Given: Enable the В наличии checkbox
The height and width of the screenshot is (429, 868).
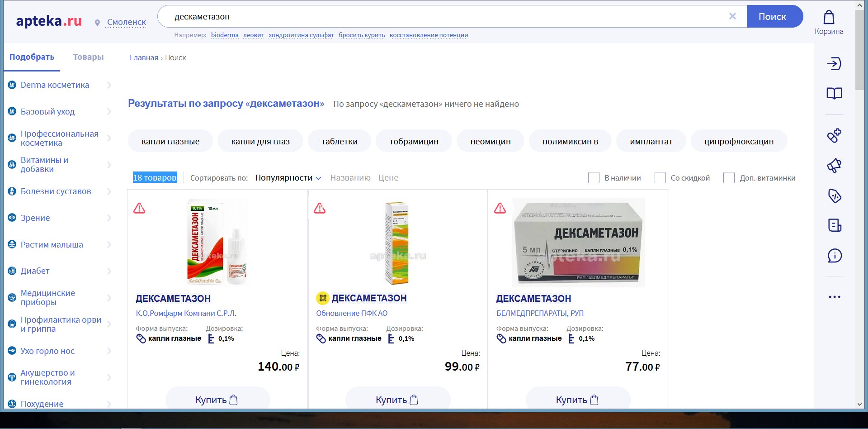Looking at the screenshot, I should coord(594,178).
